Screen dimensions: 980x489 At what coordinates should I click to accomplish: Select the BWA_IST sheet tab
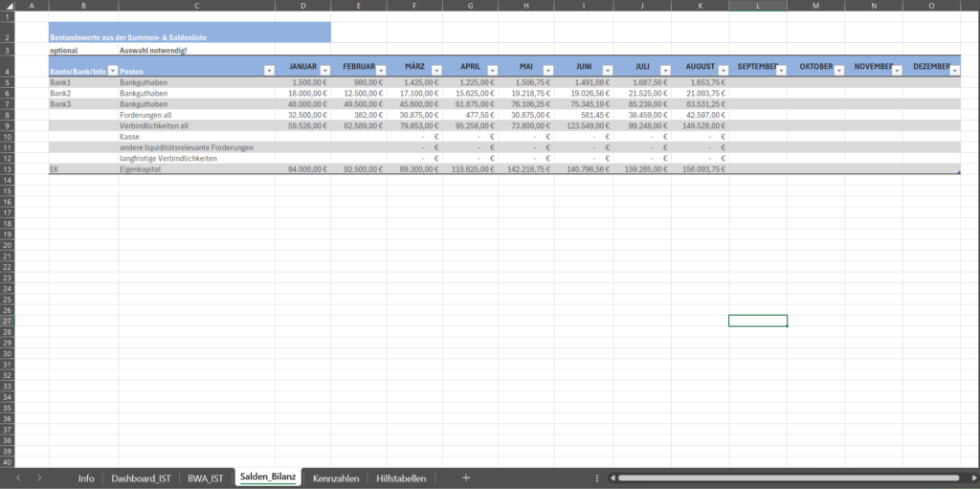tap(206, 478)
